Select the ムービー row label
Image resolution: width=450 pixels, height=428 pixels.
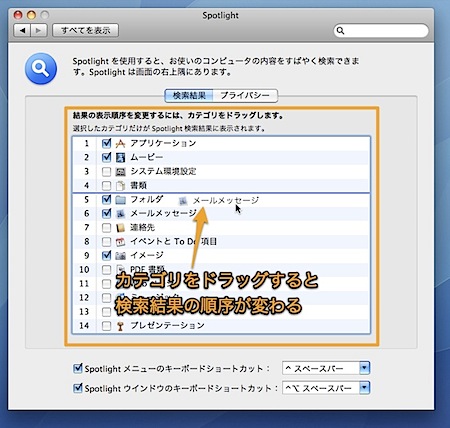(x=147, y=157)
